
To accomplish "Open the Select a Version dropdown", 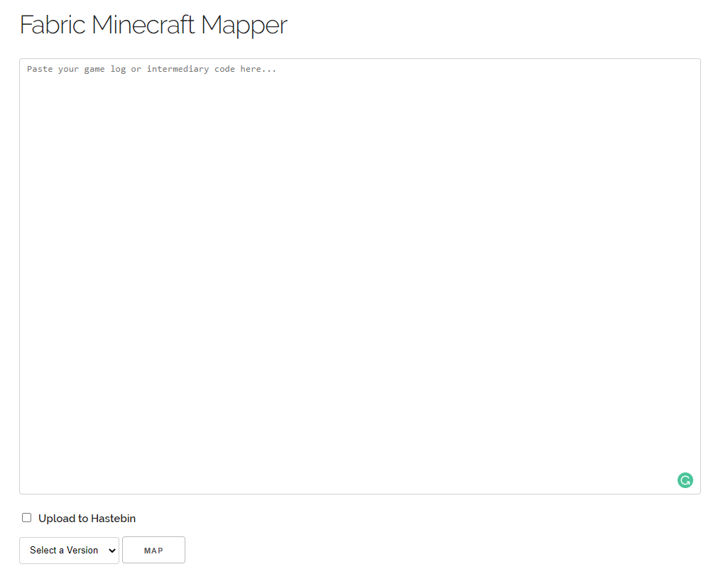I will (69, 550).
